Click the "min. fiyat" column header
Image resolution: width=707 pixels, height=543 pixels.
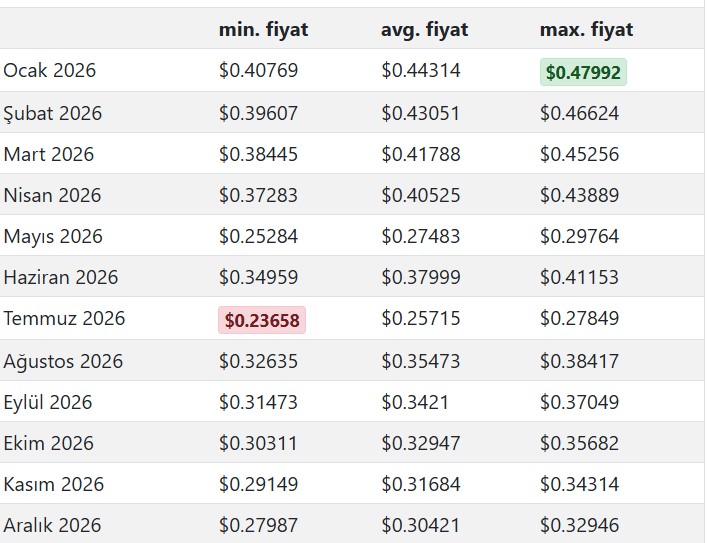pos(263,30)
